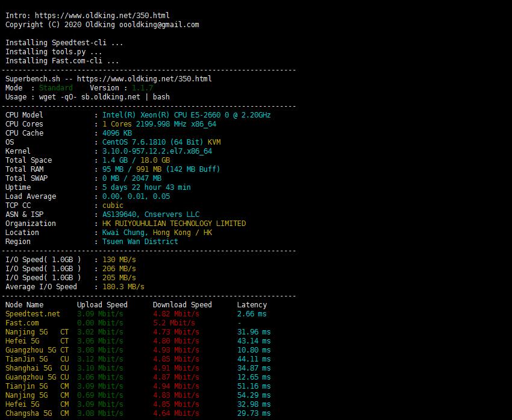Select Shanghai CU latency 34.87 ms
The image size is (512, 420).
[x=254, y=368]
